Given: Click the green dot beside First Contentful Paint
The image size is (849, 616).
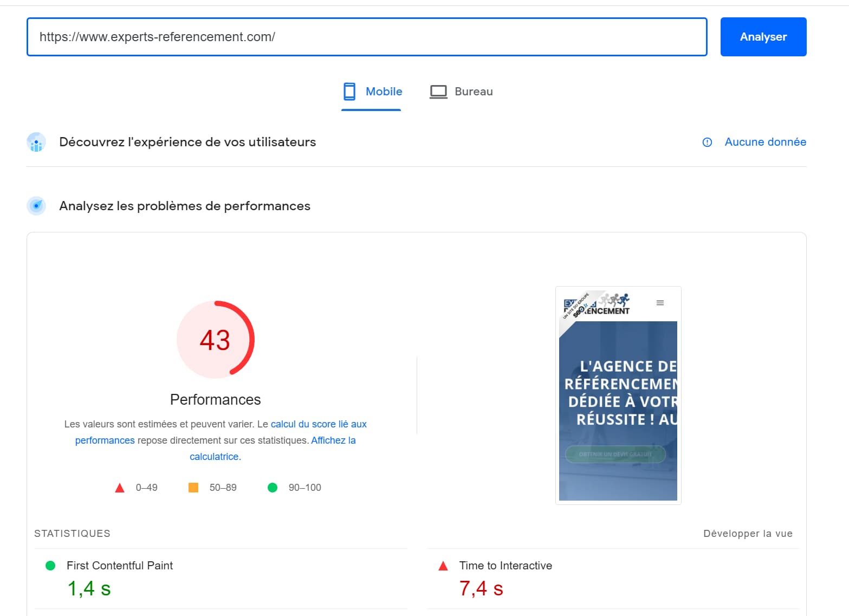Looking at the screenshot, I should pyautogui.click(x=50, y=566).
